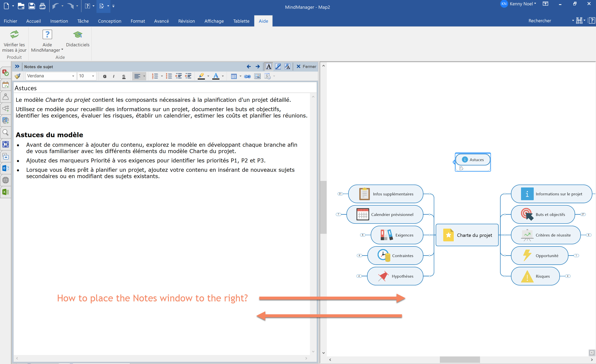Open the Conception ribbon tab
Screen dimensions: 596x364
tap(109, 21)
